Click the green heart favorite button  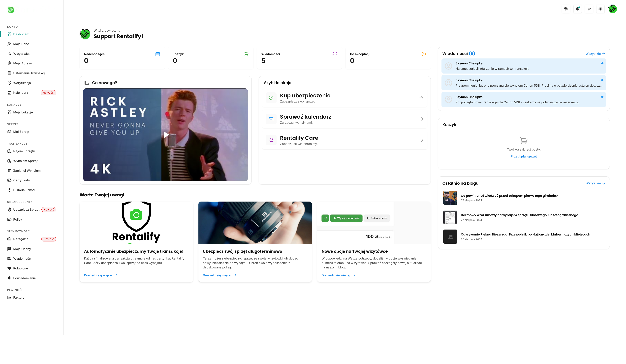tap(325, 218)
